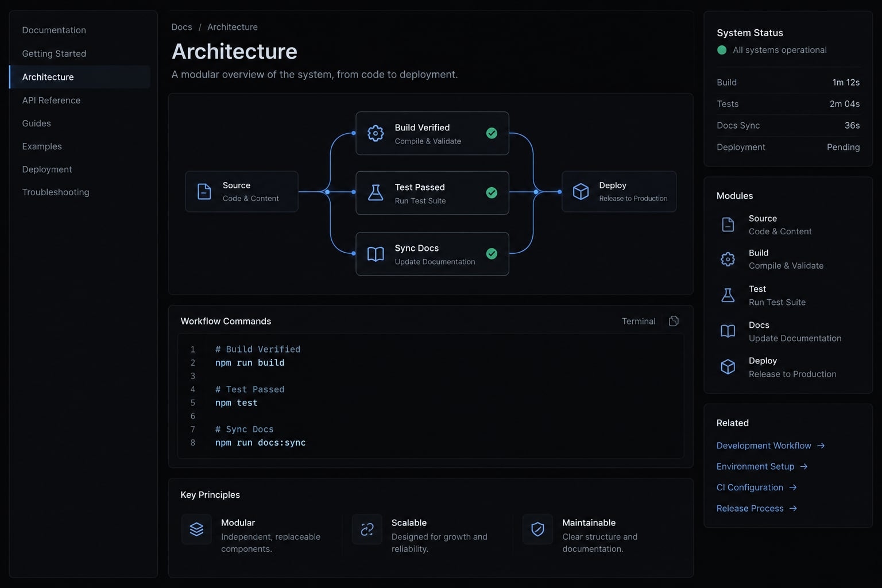Open the Release Process link
The height and width of the screenshot is (588, 882).
pyautogui.click(x=750, y=508)
